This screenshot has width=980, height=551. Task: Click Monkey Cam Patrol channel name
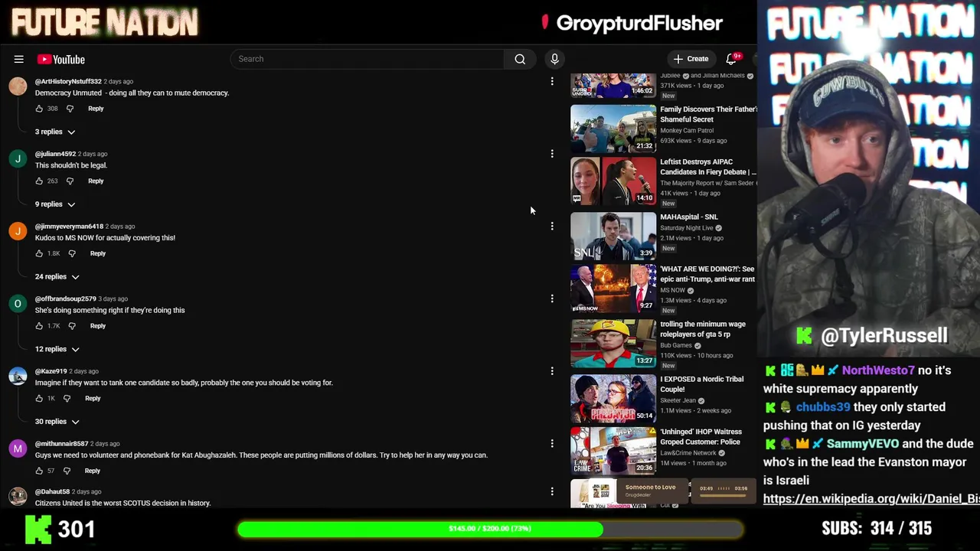tap(687, 130)
